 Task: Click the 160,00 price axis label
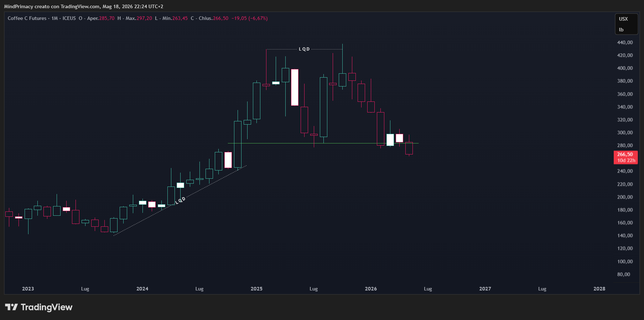[625, 222]
